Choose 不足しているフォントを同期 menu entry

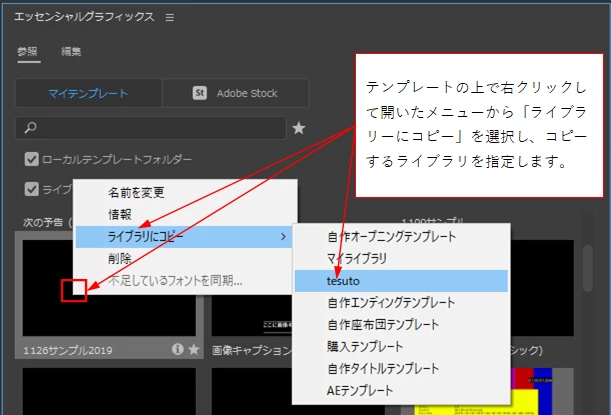point(185,280)
